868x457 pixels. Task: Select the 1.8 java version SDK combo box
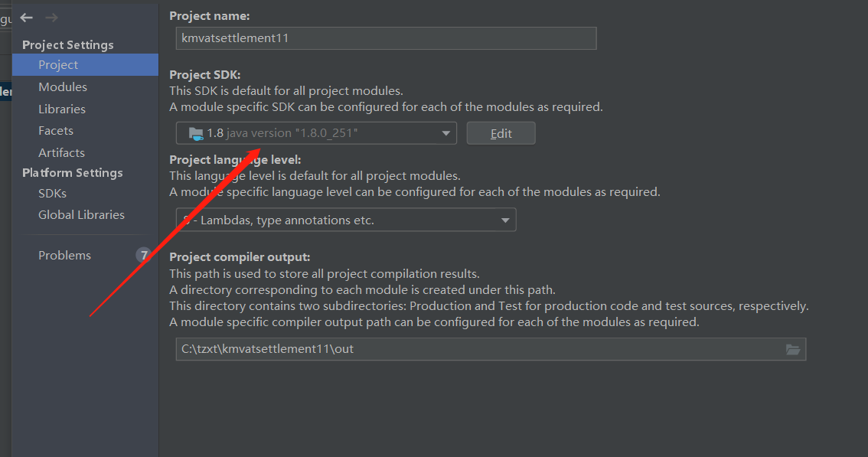coord(316,133)
